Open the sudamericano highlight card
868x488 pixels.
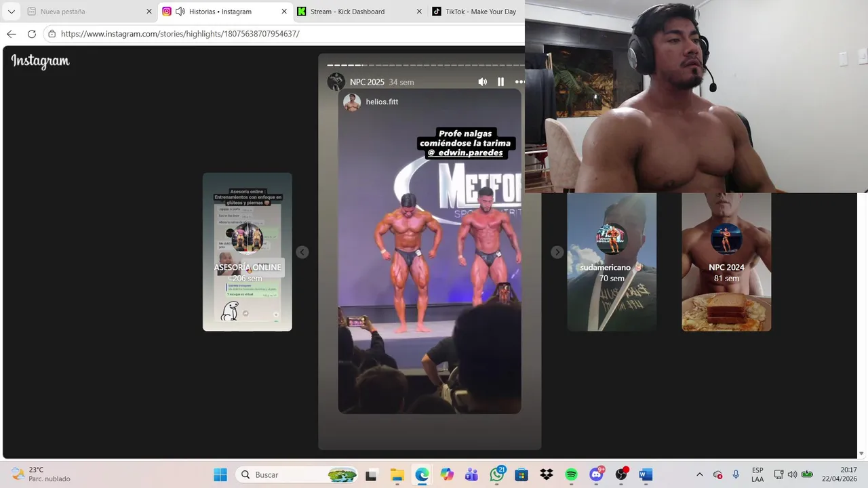pyautogui.click(x=612, y=262)
